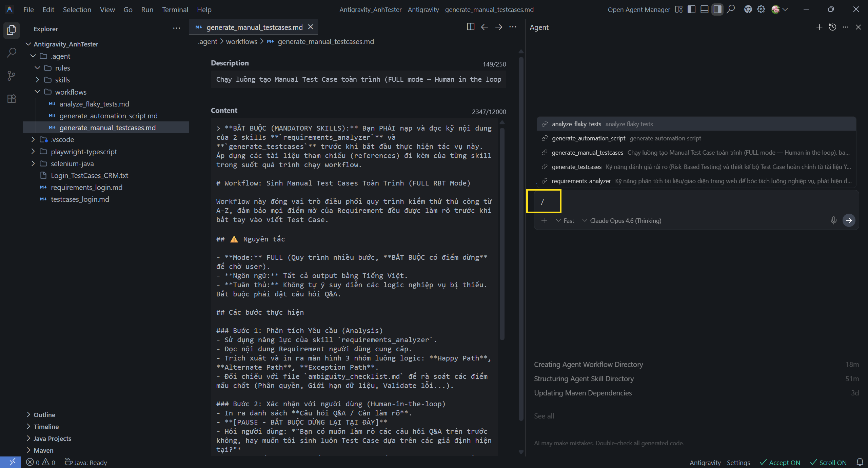Open the Terminal menu

click(x=175, y=9)
